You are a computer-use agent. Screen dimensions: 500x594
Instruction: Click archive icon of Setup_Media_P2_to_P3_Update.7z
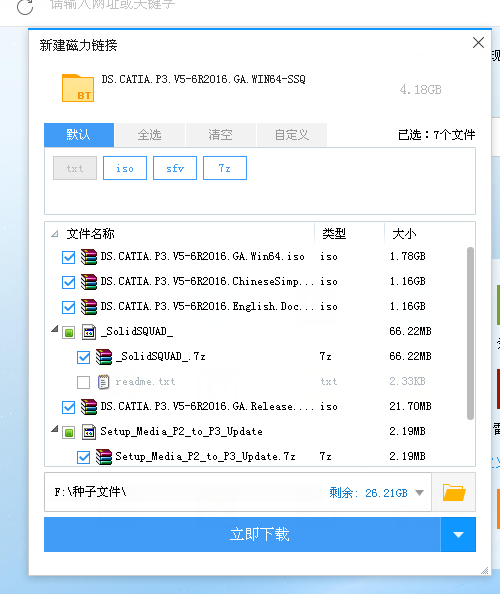[x=104, y=456]
